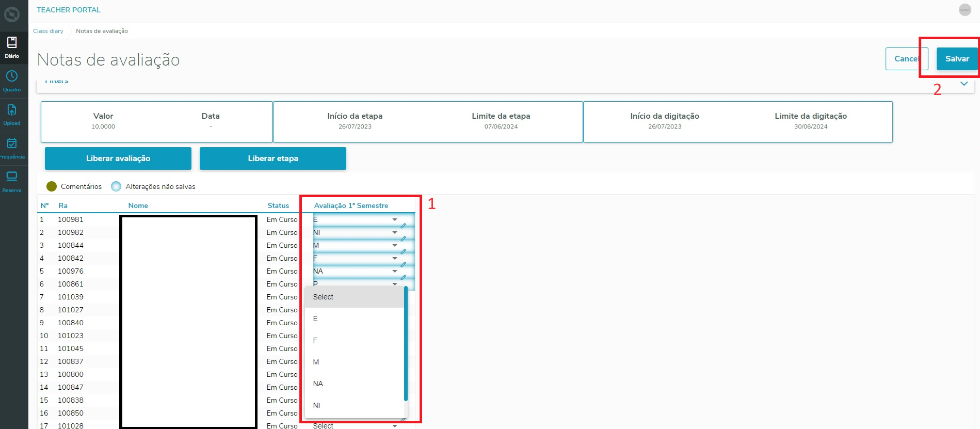Click Ra cell 100837
The height and width of the screenshot is (429, 980).
tap(71, 361)
